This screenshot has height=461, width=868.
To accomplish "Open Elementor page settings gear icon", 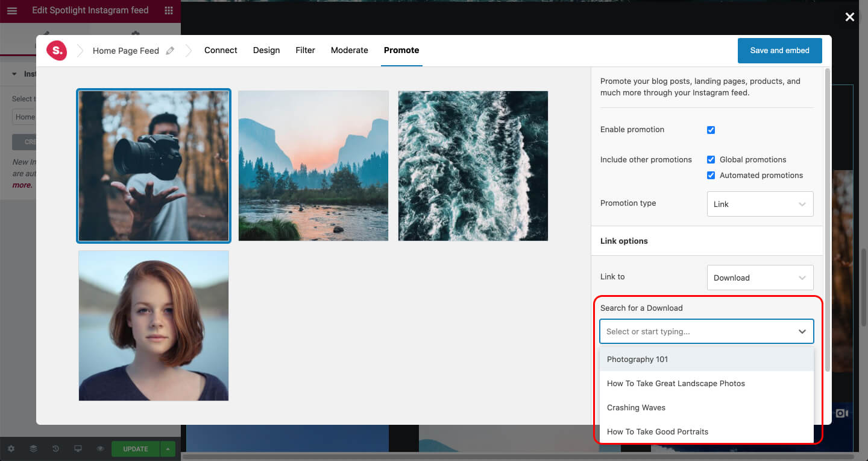I will click(11, 449).
